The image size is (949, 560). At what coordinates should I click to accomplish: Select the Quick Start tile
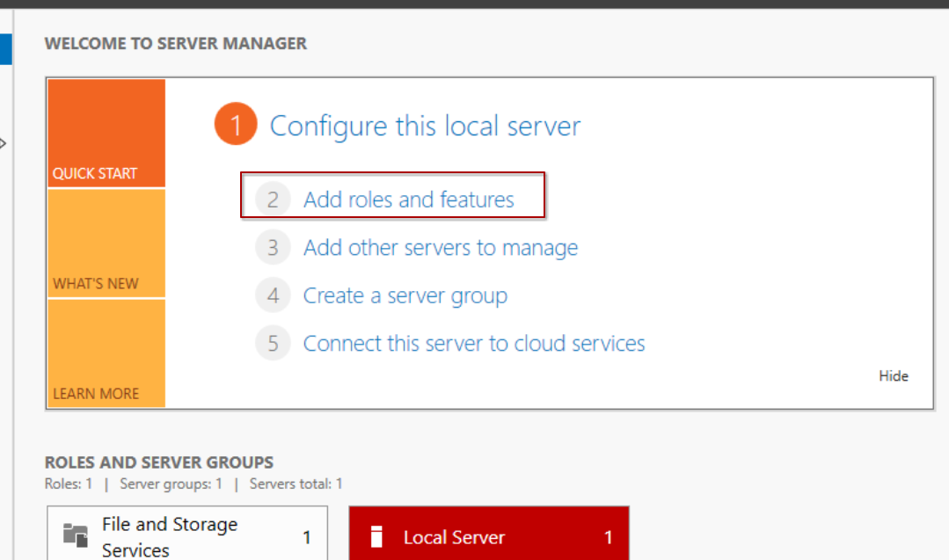pos(106,133)
